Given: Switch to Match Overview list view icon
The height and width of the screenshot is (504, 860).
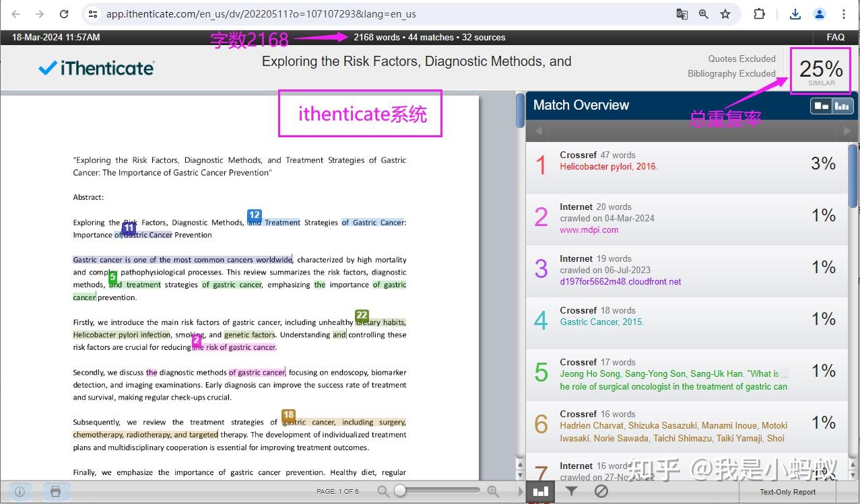Looking at the screenshot, I should click(822, 106).
